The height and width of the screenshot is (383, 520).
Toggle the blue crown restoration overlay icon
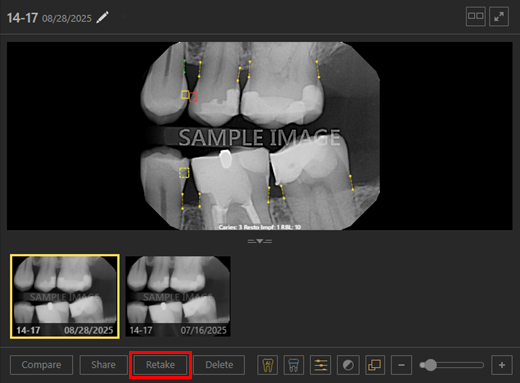click(293, 365)
